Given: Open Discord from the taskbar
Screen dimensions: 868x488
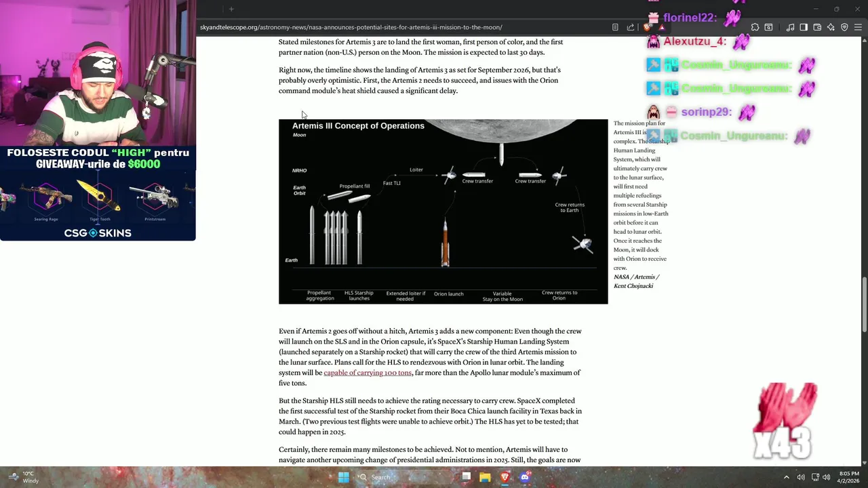Looking at the screenshot, I should pyautogui.click(x=524, y=477).
